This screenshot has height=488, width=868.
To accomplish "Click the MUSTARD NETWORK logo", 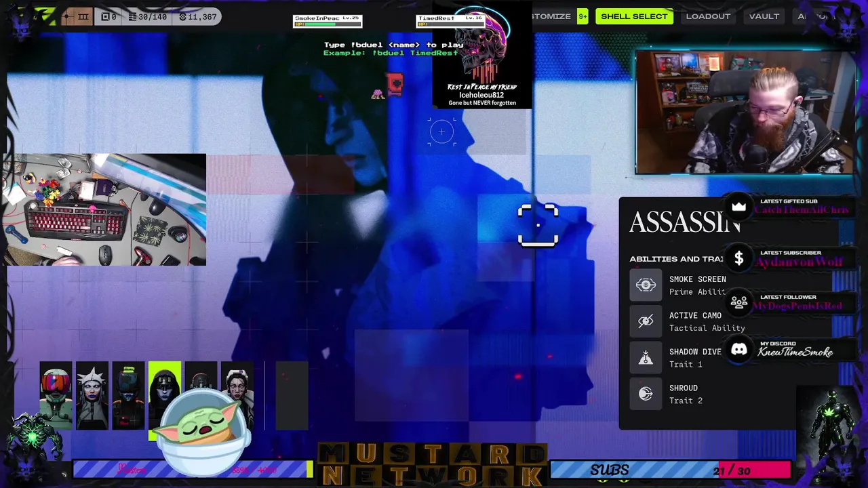I will click(x=432, y=465).
